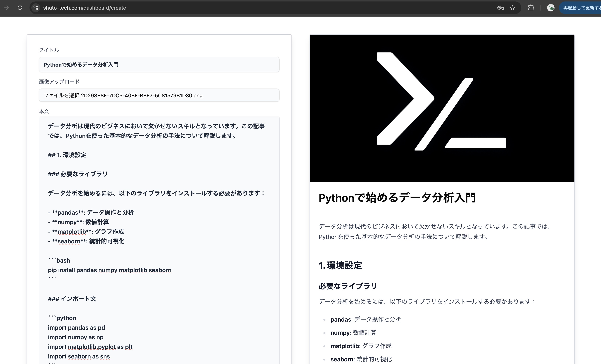Click preview bullet 'seaborn: 統計的可視化'
601x364 pixels.
pos(361,359)
